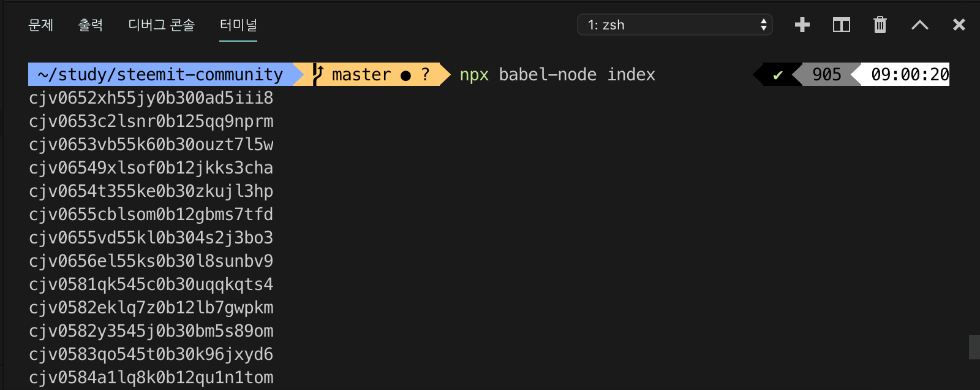This screenshot has height=390, width=980.
Task: Maximize panel with the up chevron
Action: [919, 25]
